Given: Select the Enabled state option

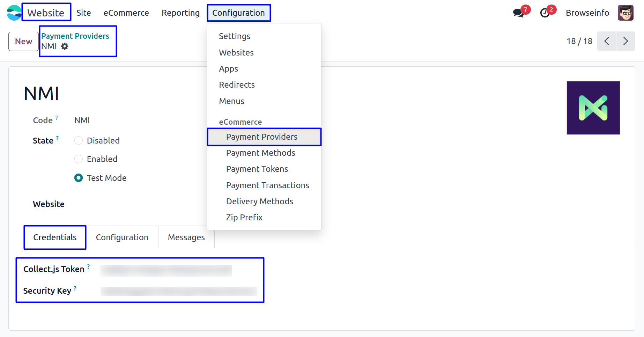Looking at the screenshot, I should [x=79, y=159].
